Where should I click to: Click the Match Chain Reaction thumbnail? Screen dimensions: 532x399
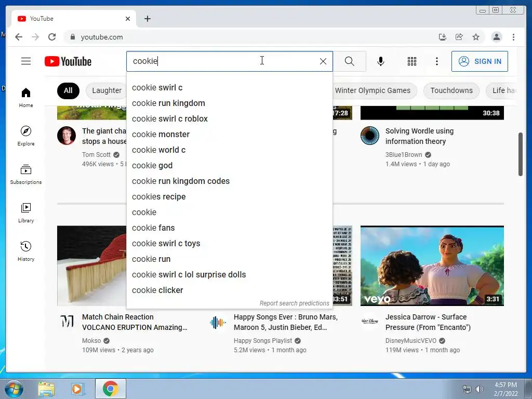click(91, 265)
